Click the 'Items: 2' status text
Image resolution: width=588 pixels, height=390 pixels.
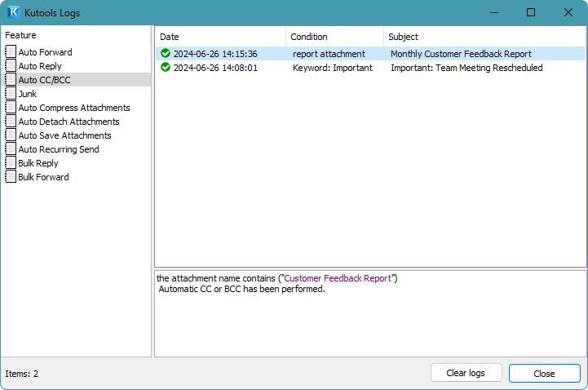pyautogui.click(x=21, y=374)
